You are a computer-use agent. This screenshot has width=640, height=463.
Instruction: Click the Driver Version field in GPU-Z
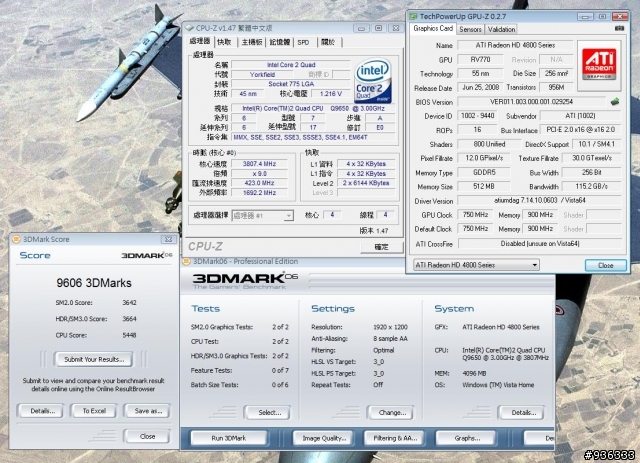(540, 200)
